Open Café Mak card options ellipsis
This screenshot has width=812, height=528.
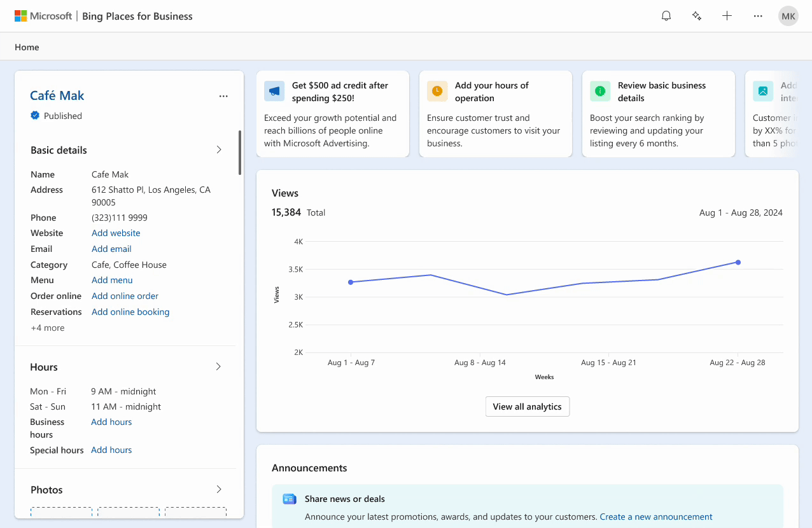coord(223,96)
